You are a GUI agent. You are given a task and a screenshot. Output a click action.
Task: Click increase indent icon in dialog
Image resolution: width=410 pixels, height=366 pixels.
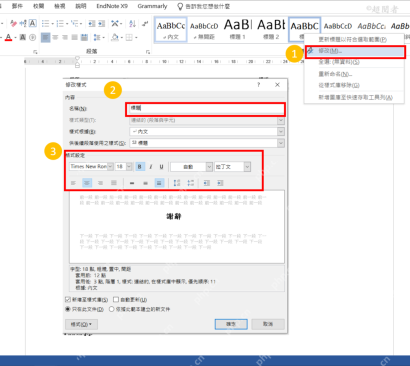click(x=220, y=183)
